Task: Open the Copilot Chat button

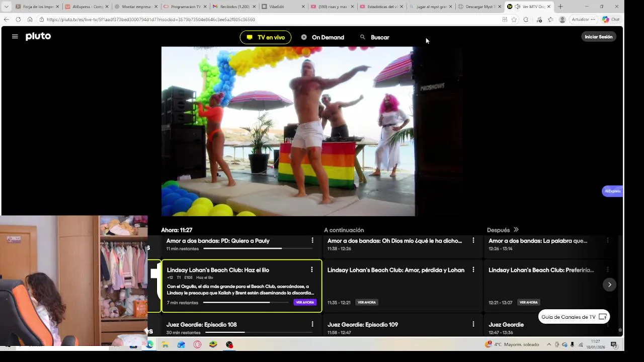Action: 611,19
